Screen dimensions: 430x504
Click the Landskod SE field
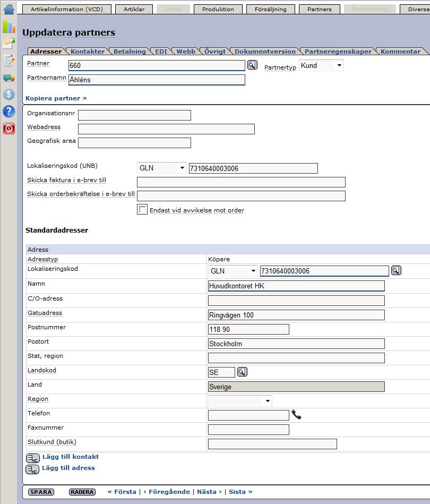222,372
